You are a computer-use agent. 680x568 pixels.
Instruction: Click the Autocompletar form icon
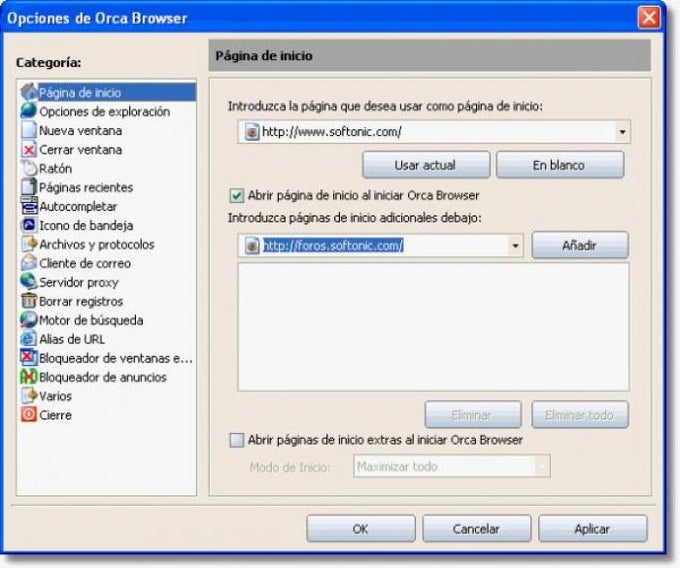click(x=29, y=206)
